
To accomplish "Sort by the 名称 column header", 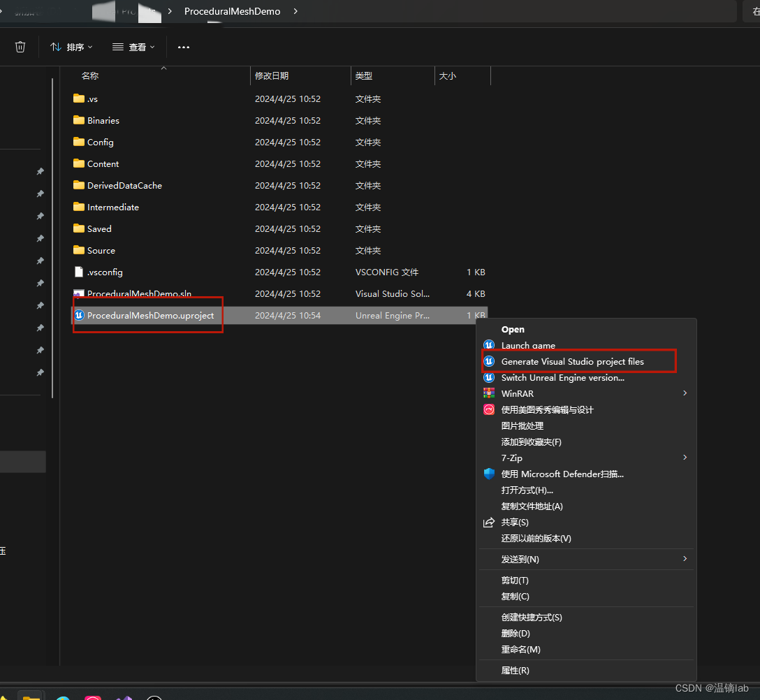I will click(x=90, y=75).
